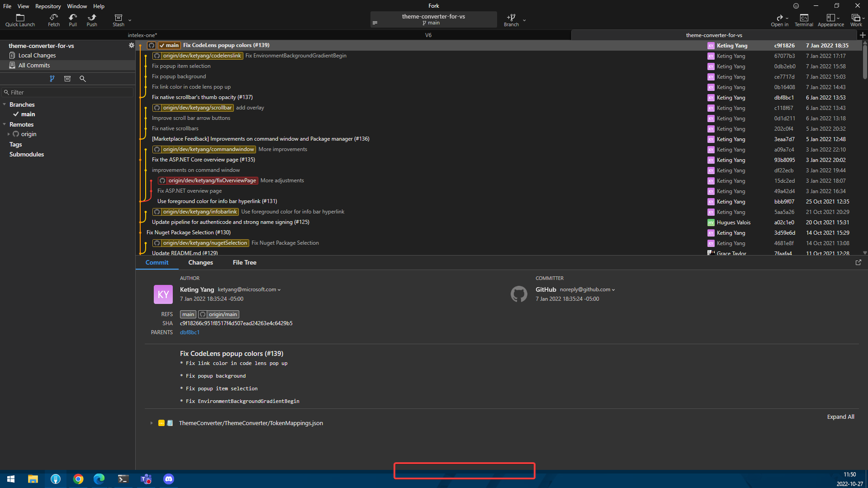Click the search magnifier in the sidebar
The image size is (868, 488).
[83, 79]
